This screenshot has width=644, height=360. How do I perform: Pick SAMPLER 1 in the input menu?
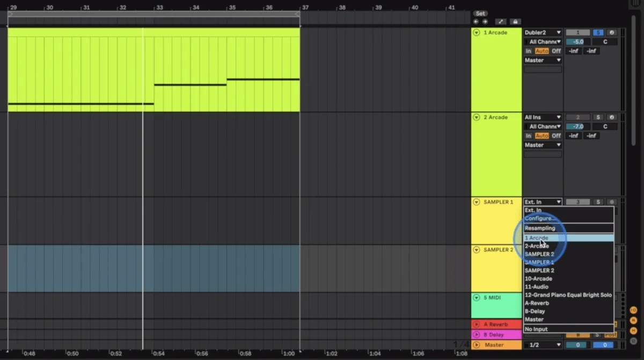568,262
